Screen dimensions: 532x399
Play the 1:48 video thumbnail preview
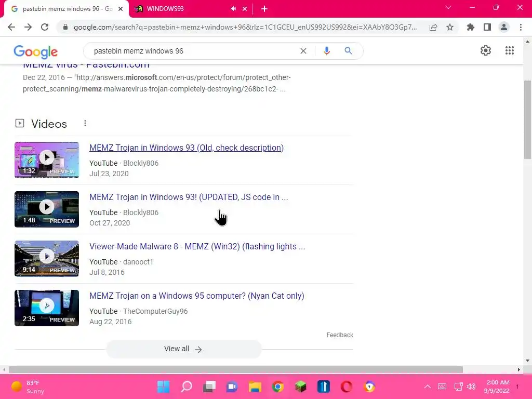pos(47,209)
